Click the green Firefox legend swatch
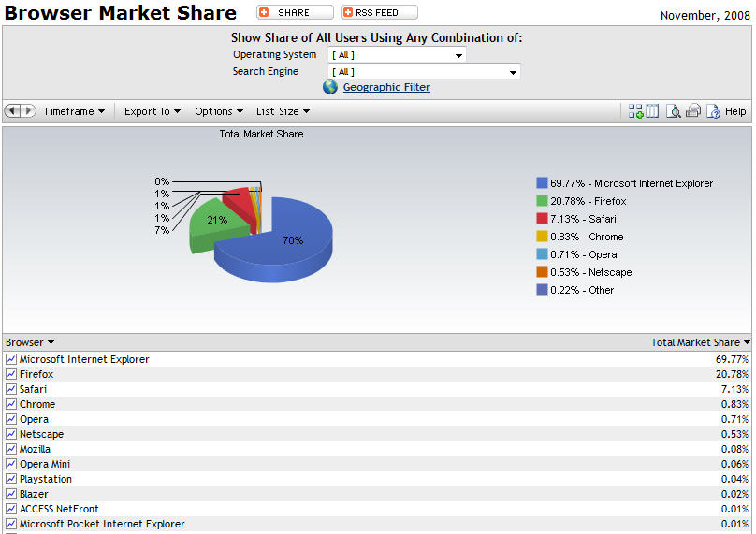 pos(542,201)
